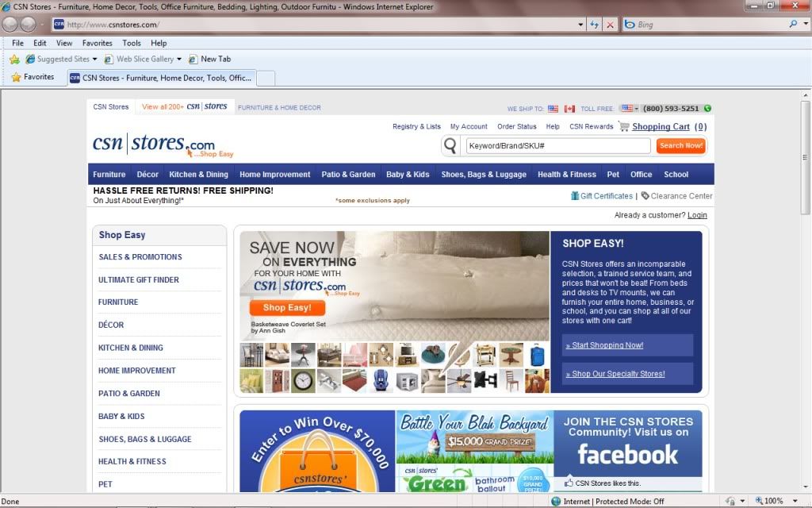The height and width of the screenshot is (508, 812).
Task: Open the pink crib product thumbnail
Action: point(355,355)
